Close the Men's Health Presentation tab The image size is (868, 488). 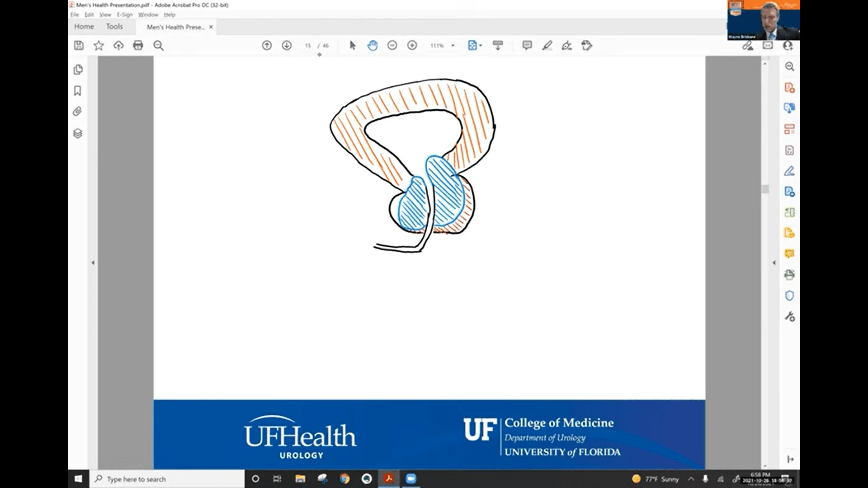[x=211, y=27]
